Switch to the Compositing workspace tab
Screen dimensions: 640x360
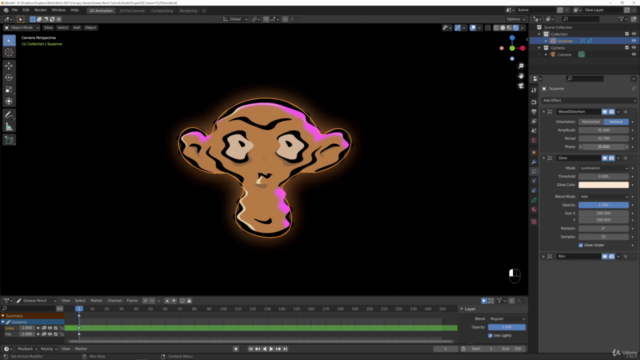[162, 11]
